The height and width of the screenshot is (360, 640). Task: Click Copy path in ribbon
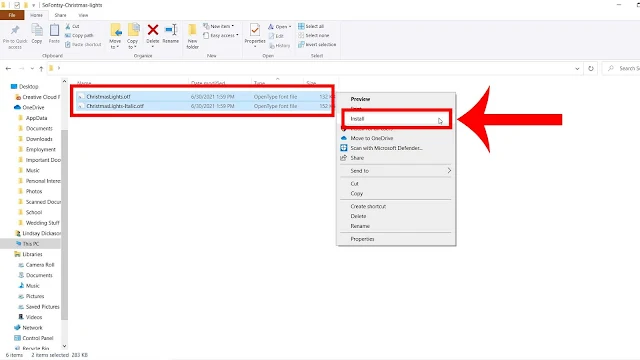click(79, 36)
